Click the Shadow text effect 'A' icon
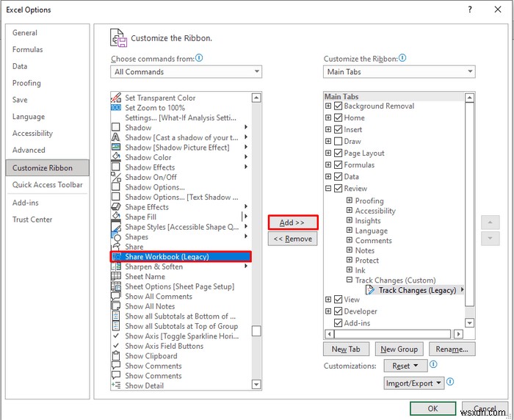The width and height of the screenshot is (514, 420). (x=116, y=137)
